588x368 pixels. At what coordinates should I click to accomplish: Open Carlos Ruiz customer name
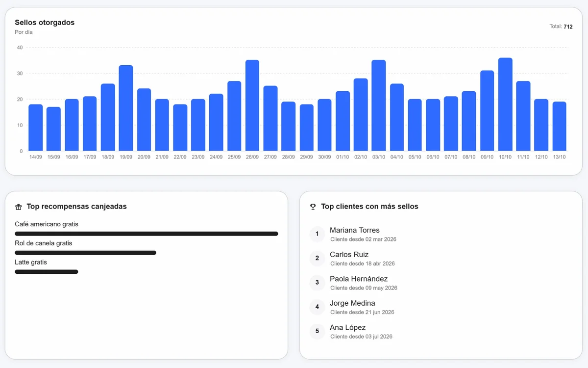349,255
